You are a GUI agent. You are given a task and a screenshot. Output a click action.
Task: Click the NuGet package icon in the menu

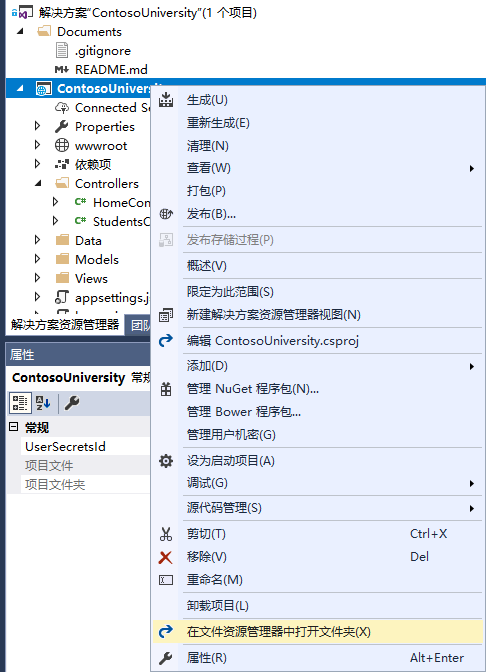[x=166, y=389]
